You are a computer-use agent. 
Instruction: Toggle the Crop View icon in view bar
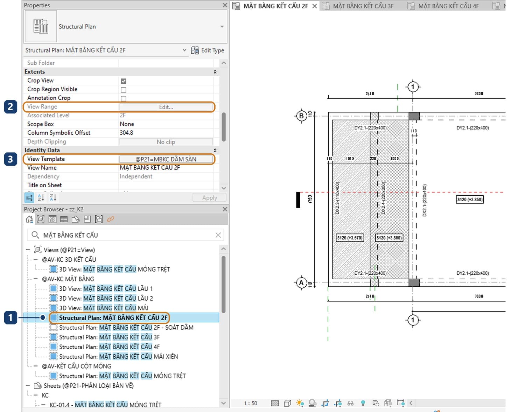[325, 403]
